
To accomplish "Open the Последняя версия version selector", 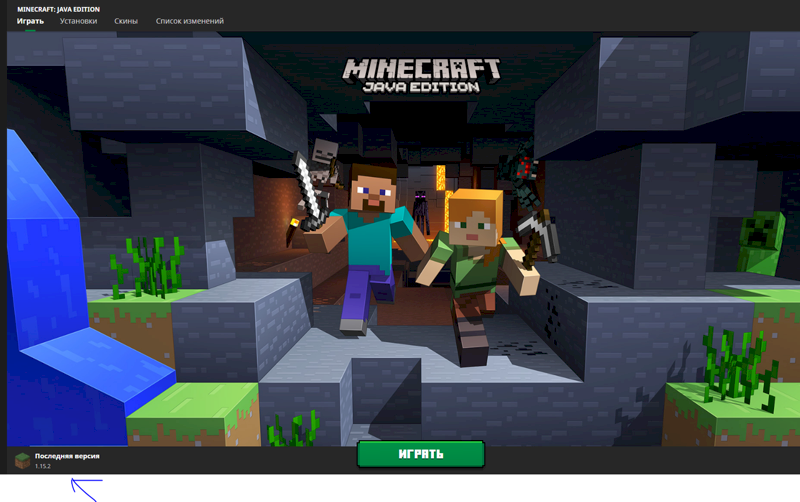I will (x=67, y=456).
